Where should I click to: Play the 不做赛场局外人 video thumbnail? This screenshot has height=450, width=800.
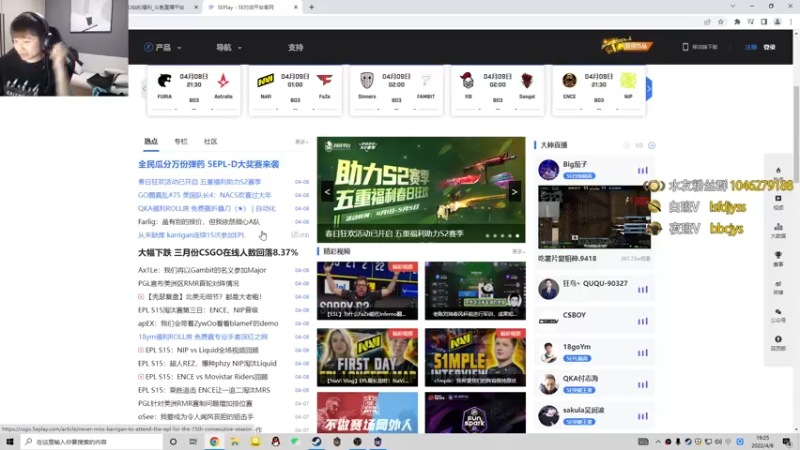click(367, 413)
